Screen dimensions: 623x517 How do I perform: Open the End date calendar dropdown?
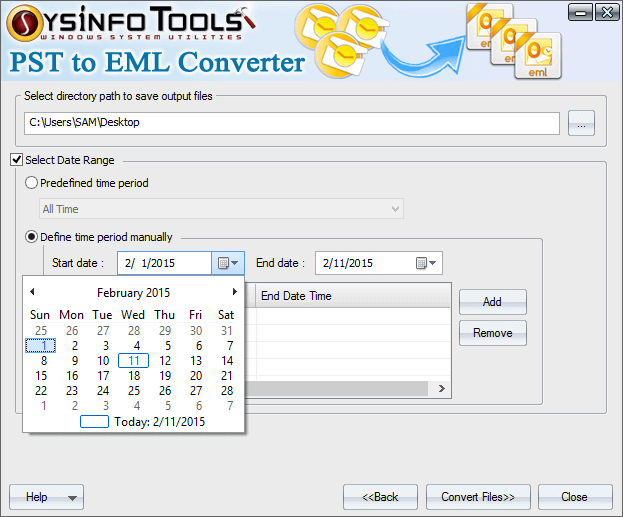(426, 263)
